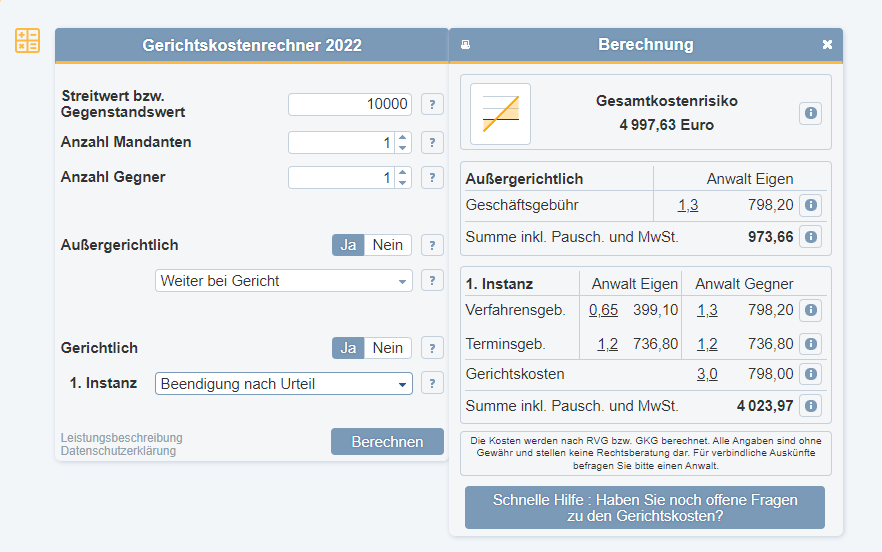Show info for 1. Instanz Summe 4 023,97
Screen dimensions: 882x552
(811, 406)
